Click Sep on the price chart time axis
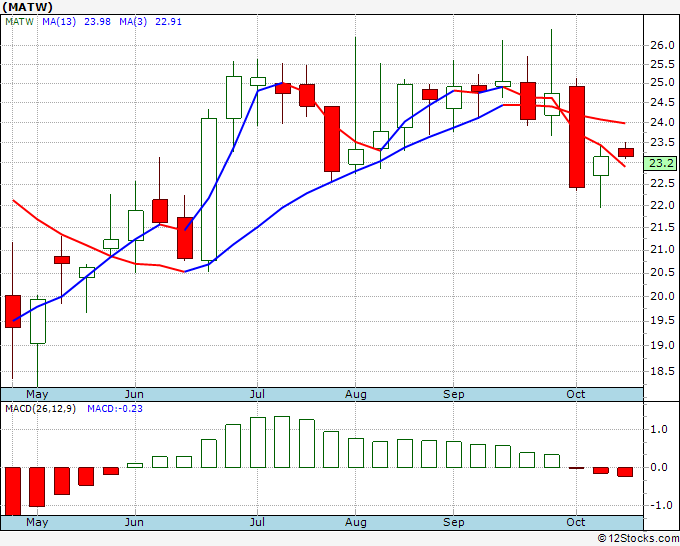680x546 pixels. (x=454, y=394)
